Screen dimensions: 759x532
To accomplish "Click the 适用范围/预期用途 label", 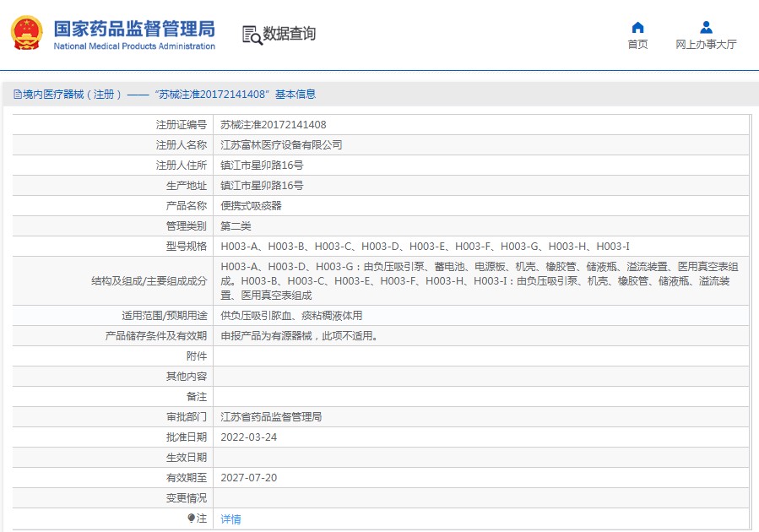I will (165, 316).
